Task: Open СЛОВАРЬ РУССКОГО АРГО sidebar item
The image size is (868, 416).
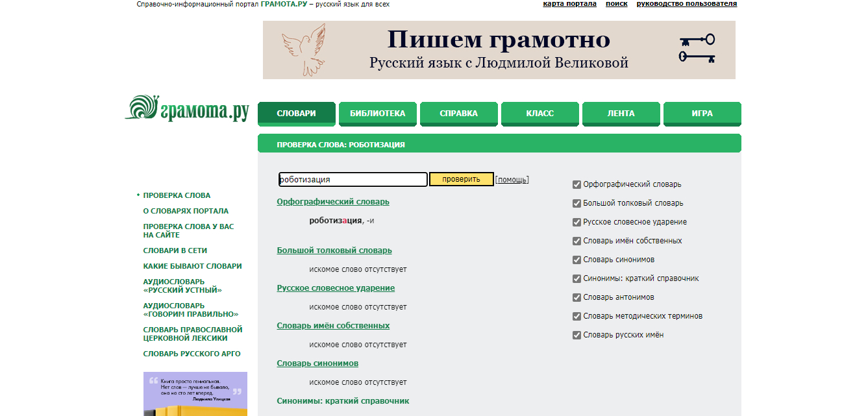Action: (x=192, y=354)
